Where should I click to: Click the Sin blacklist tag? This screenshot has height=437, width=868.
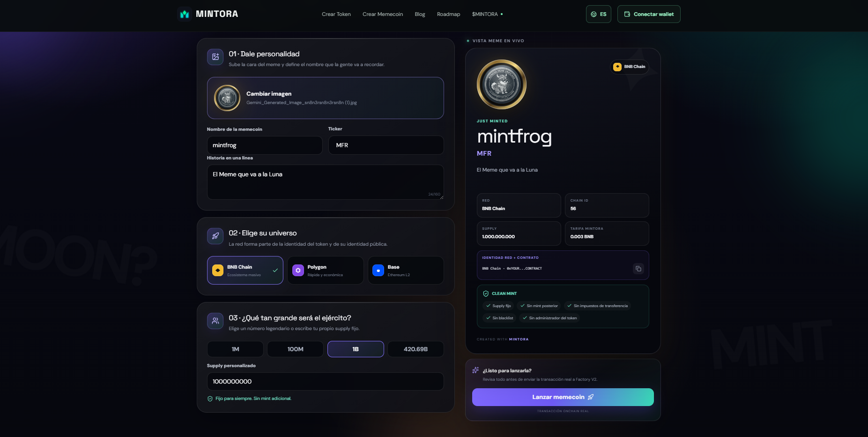(x=499, y=318)
